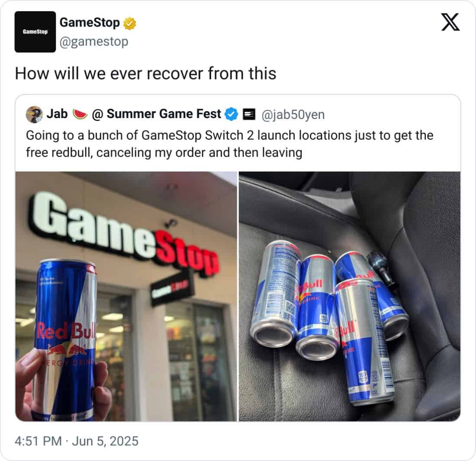Image resolution: width=476 pixels, height=461 pixels.
Task: Open the Red Bull cans on seat photo
Action: click(349, 296)
